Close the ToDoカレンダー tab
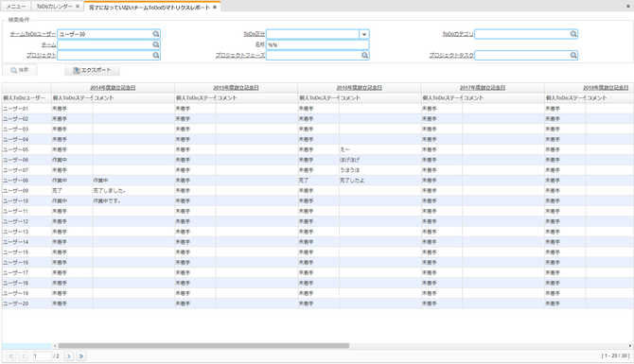 [x=78, y=7]
